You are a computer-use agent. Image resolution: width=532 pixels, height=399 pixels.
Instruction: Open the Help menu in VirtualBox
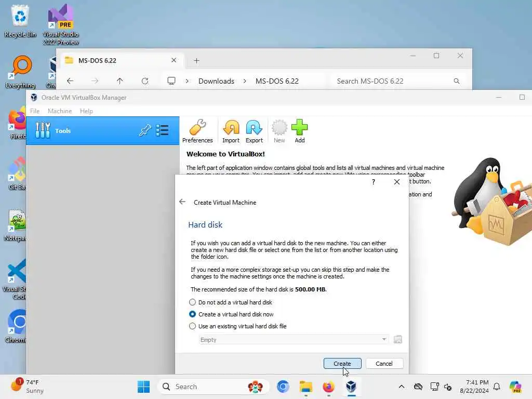point(86,111)
